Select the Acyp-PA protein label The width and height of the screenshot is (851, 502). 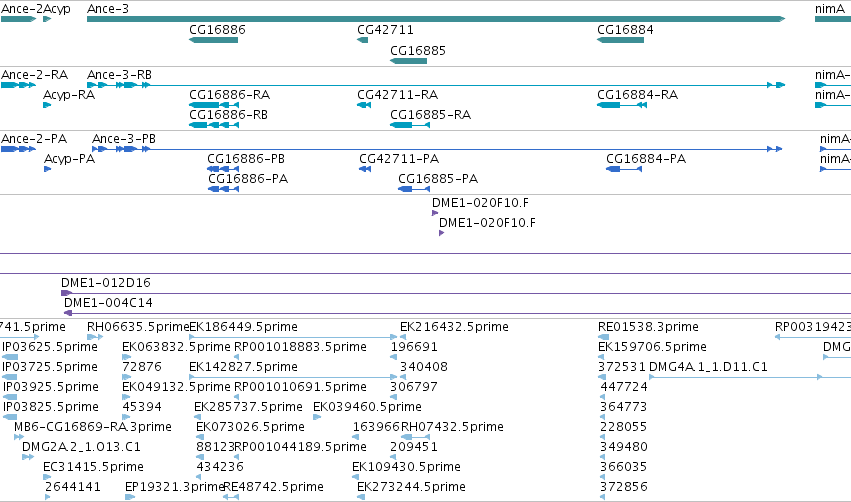click(x=69, y=159)
